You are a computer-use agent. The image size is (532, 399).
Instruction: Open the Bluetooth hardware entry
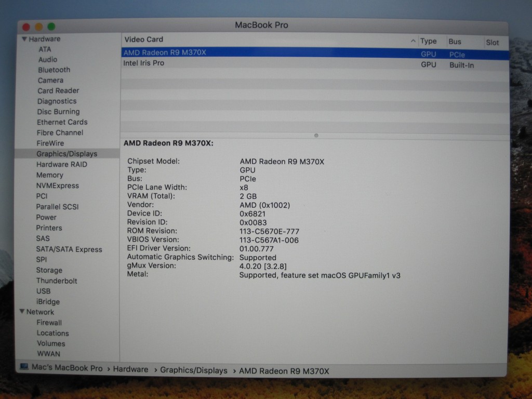click(54, 70)
